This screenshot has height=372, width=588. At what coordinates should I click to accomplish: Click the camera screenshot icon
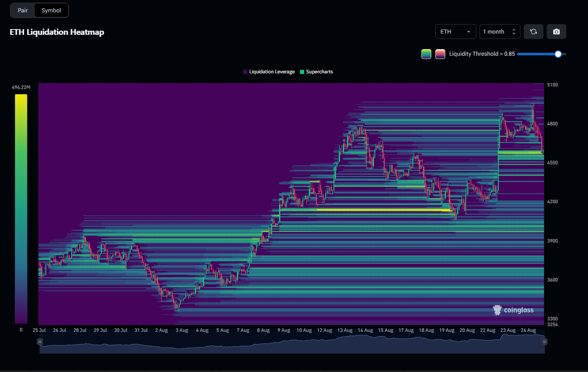coord(556,32)
